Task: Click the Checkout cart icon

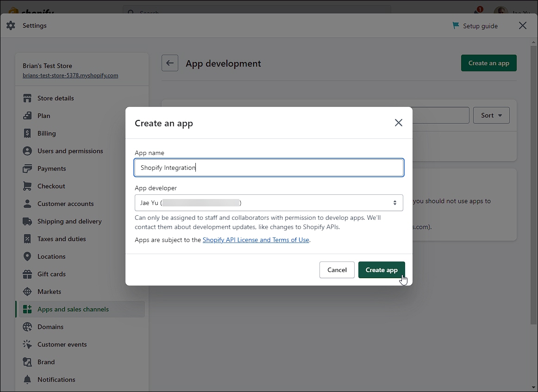Action: [x=27, y=186]
